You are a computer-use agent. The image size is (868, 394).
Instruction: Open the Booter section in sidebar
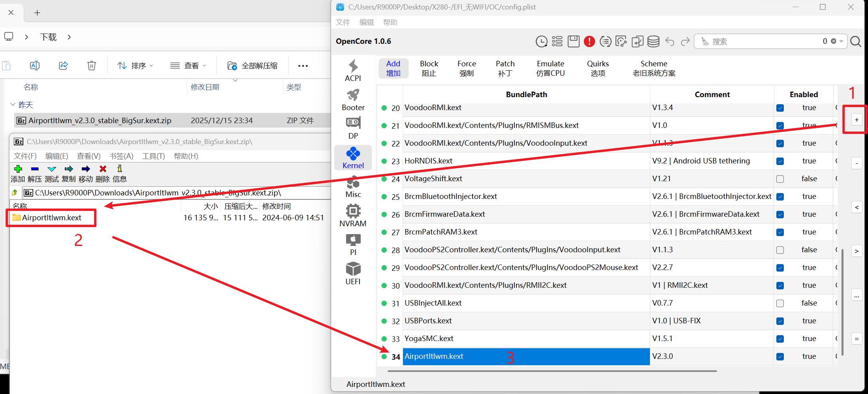coord(353,99)
